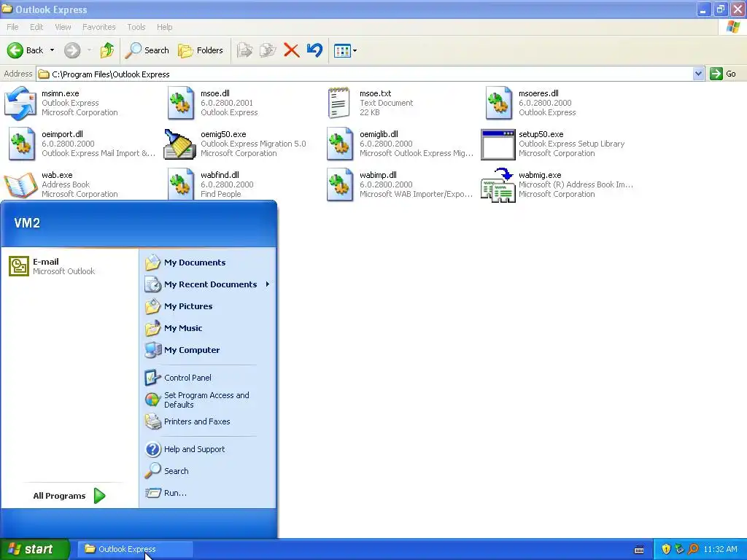Expand All Programs in Start menu
747x560 pixels.
click(69, 496)
